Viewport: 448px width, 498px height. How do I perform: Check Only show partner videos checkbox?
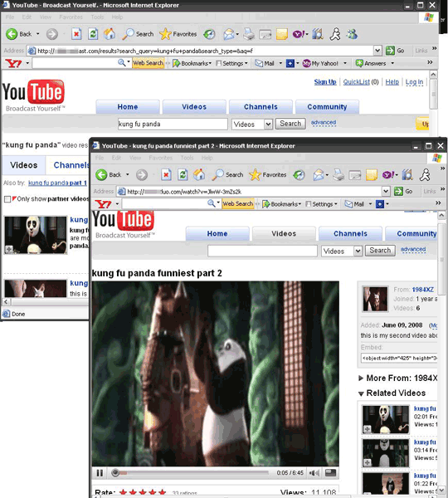(x=7, y=199)
